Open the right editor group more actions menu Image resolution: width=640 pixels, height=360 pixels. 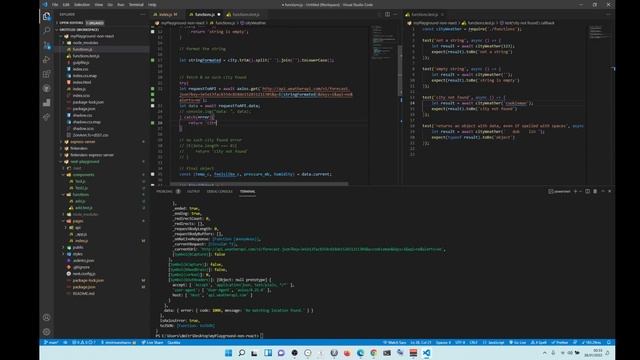tap(608, 14)
